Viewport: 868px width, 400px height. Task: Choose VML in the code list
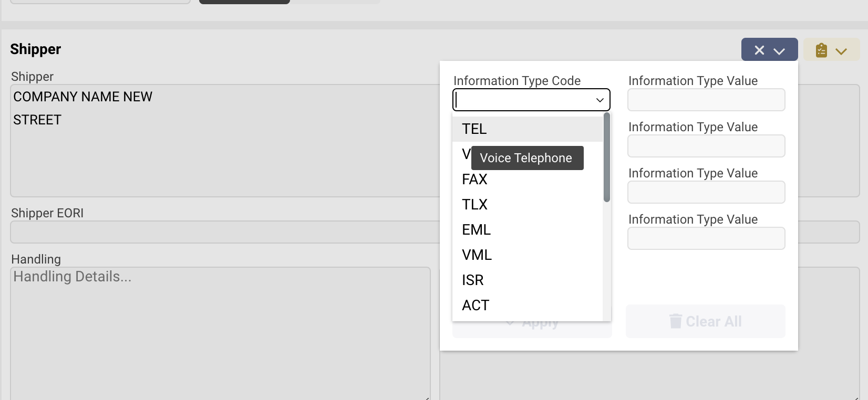477,255
